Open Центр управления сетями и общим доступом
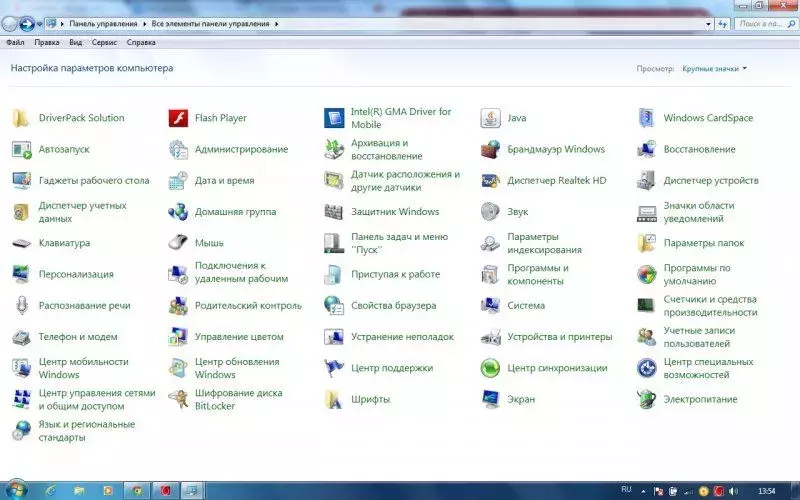 [97, 399]
